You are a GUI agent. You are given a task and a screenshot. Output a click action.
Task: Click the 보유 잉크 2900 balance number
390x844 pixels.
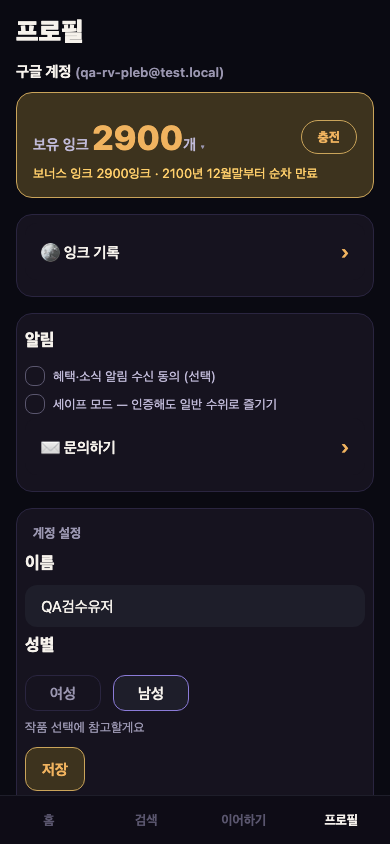point(138,138)
